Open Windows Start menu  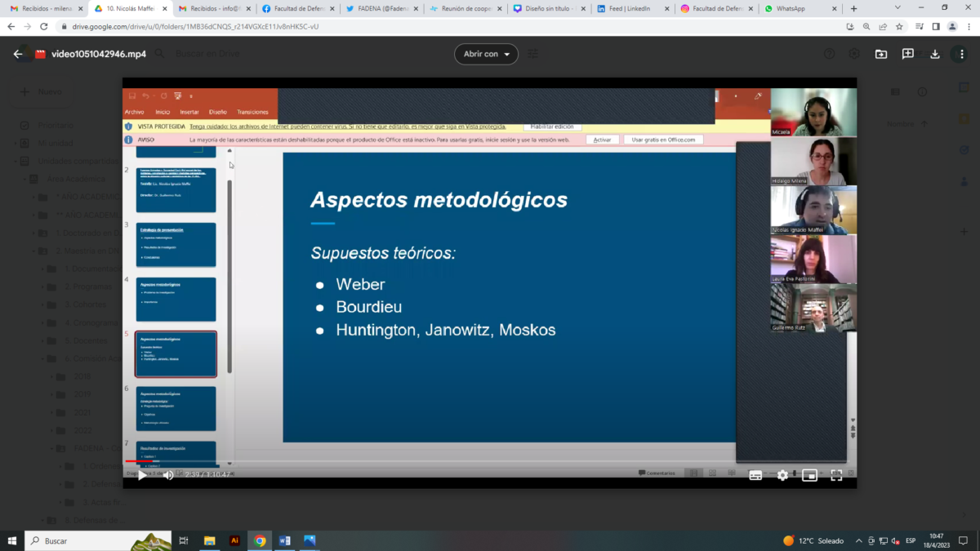point(11,540)
